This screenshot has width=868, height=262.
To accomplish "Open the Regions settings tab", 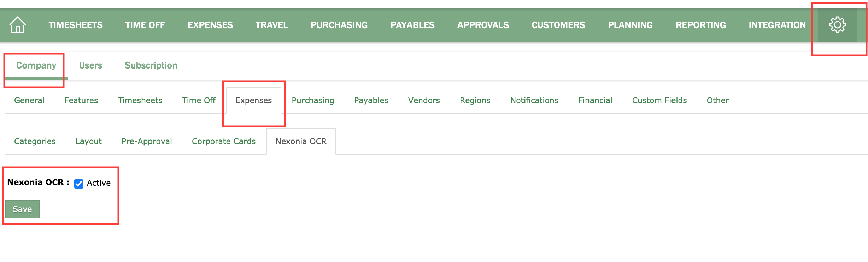I will pos(475,101).
